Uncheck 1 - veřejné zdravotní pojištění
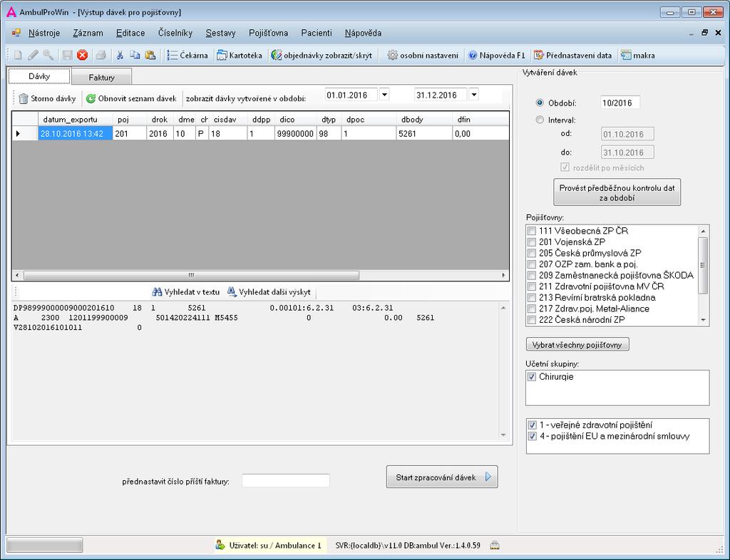The height and width of the screenshot is (560, 730). (x=532, y=425)
